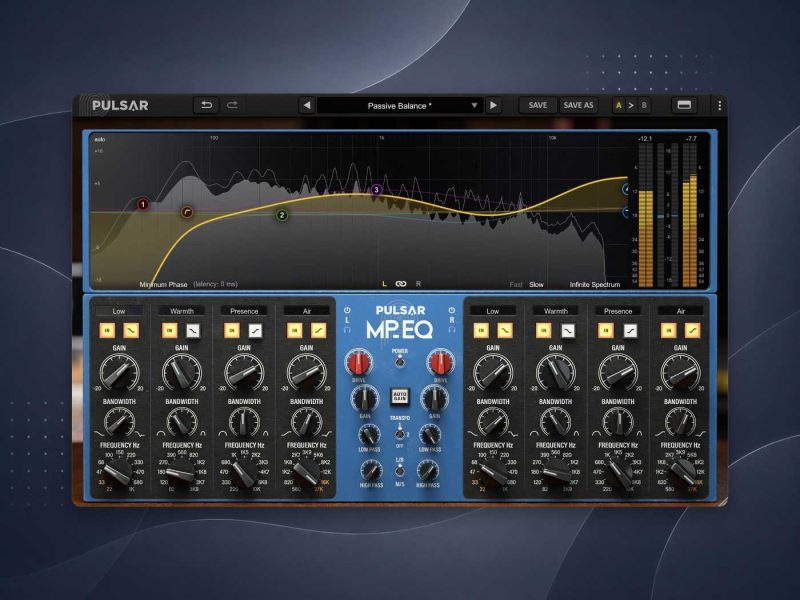The image size is (800, 600).
Task: Click the SAVE AS button
Action: pyautogui.click(x=578, y=105)
